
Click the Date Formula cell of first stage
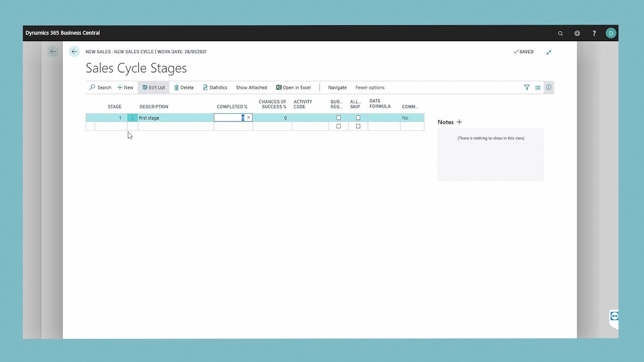point(384,118)
